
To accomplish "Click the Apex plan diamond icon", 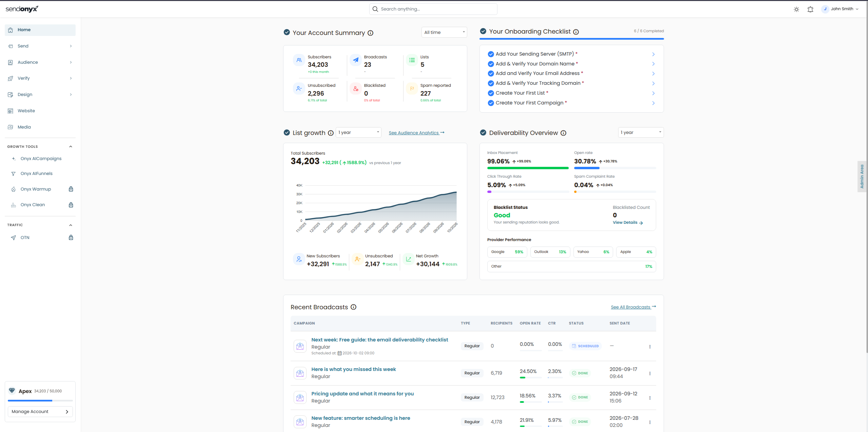I will click(x=12, y=391).
